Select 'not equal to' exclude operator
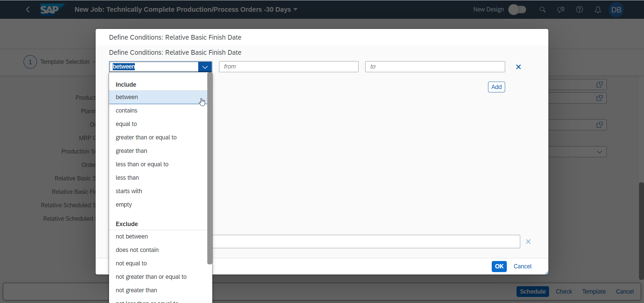This screenshot has height=303, width=644. pos(158,263)
